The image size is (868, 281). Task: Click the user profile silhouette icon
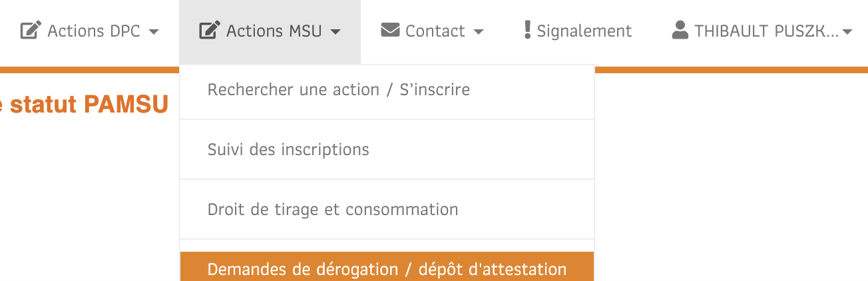click(x=680, y=30)
